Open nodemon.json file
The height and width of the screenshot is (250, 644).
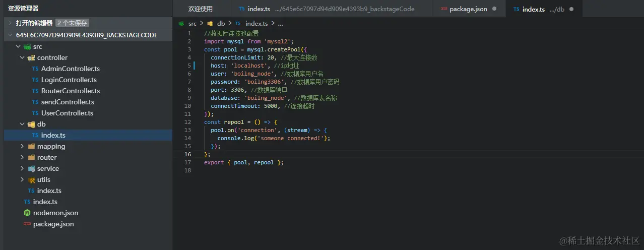point(55,213)
